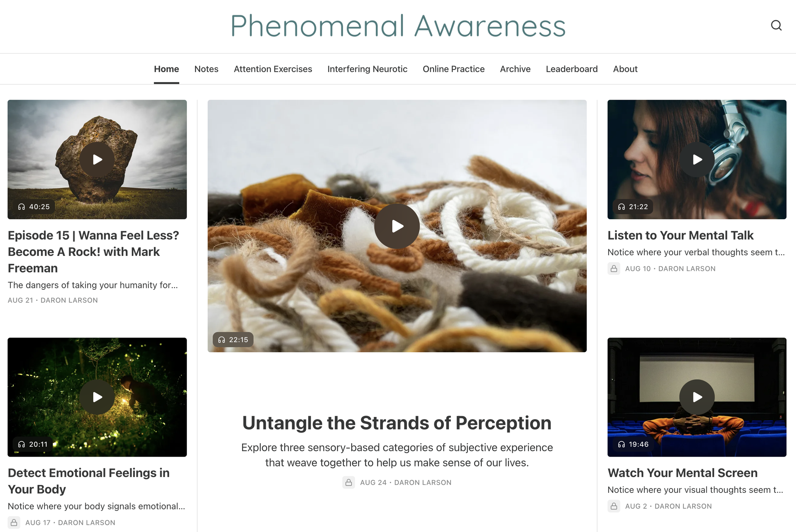Image resolution: width=796 pixels, height=532 pixels.
Task: Open the Phenomenal Awareness site title
Action: click(x=398, y=26)
